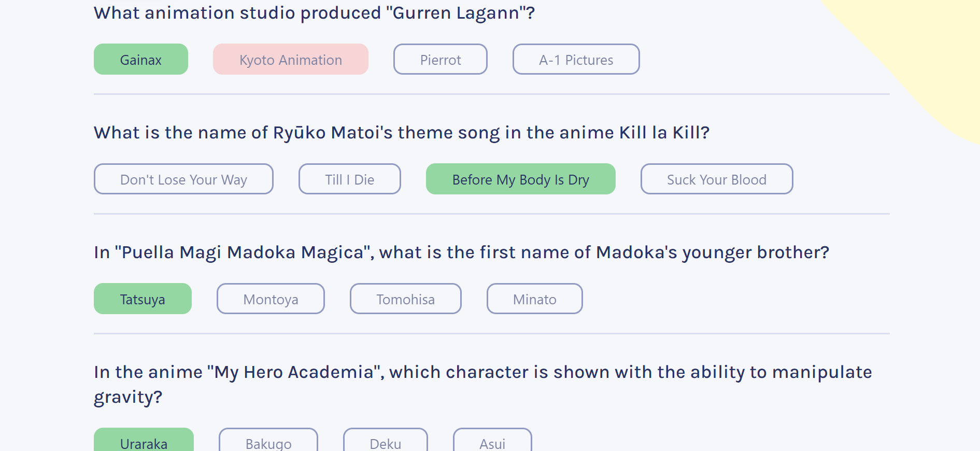
Task: Select Tatsuya as the brother's name
Action: (x=143, y=299)
